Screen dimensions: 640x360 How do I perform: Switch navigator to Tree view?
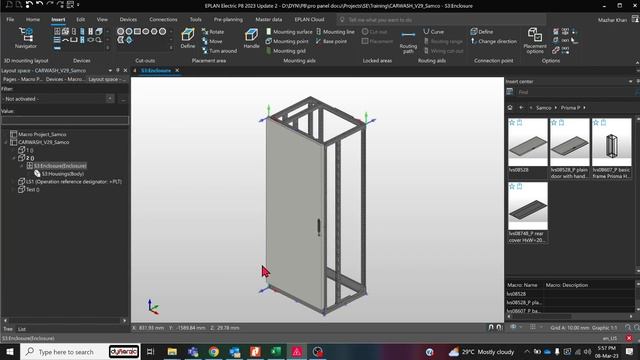(8, 329)
